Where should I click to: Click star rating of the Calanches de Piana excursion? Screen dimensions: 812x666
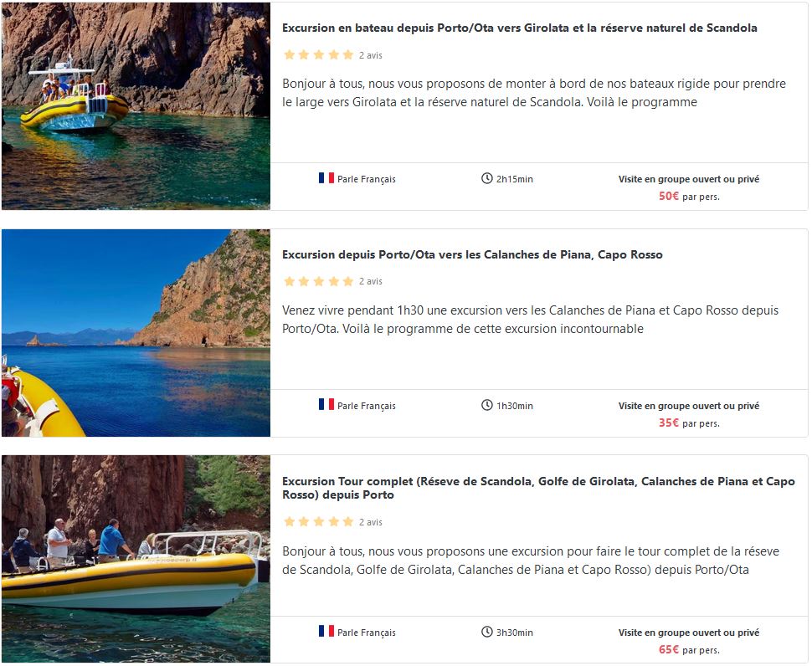[x=318, y=281]
